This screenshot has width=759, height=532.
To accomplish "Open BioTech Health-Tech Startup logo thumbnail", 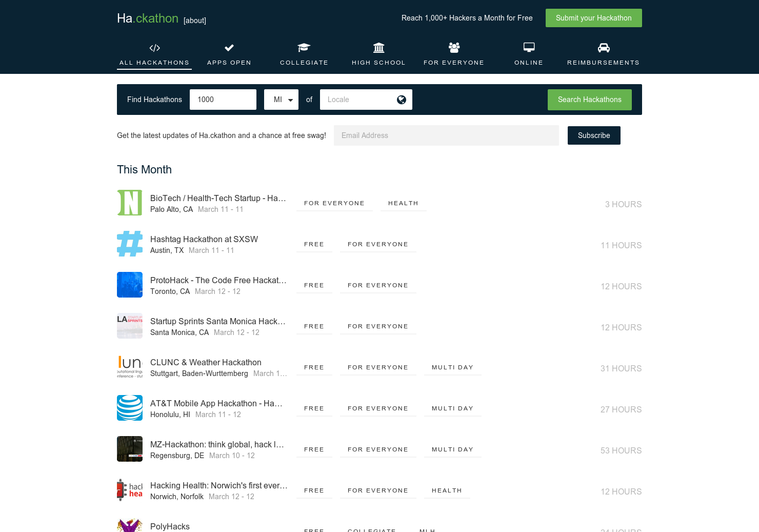I will pos(130,203).
